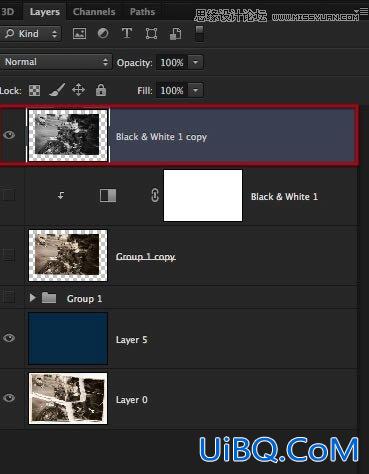Show the Black & White 1 layer
The image size is (369, 474).
coord(9,195)
